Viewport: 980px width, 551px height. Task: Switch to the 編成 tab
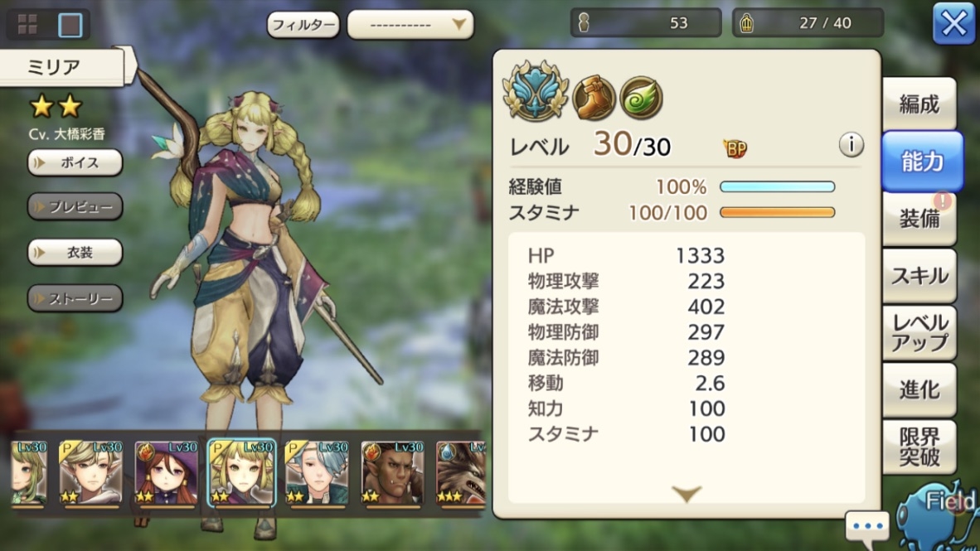tap(919, 104)
